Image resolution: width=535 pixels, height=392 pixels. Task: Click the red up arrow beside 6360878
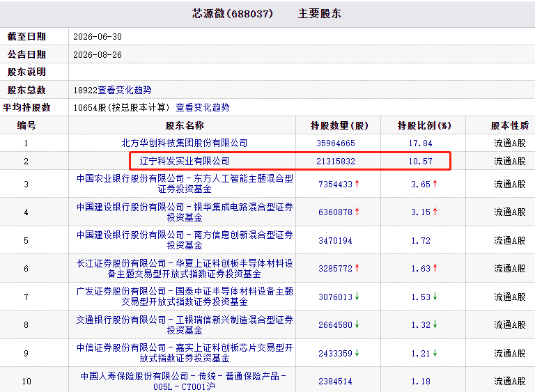coord(357,212)
